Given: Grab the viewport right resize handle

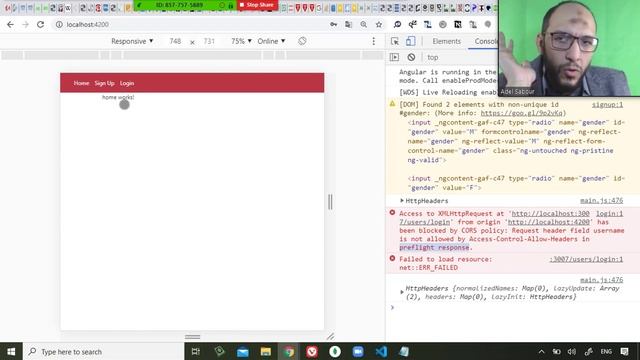Looking at the screenshot, I should tap(330, 202).
